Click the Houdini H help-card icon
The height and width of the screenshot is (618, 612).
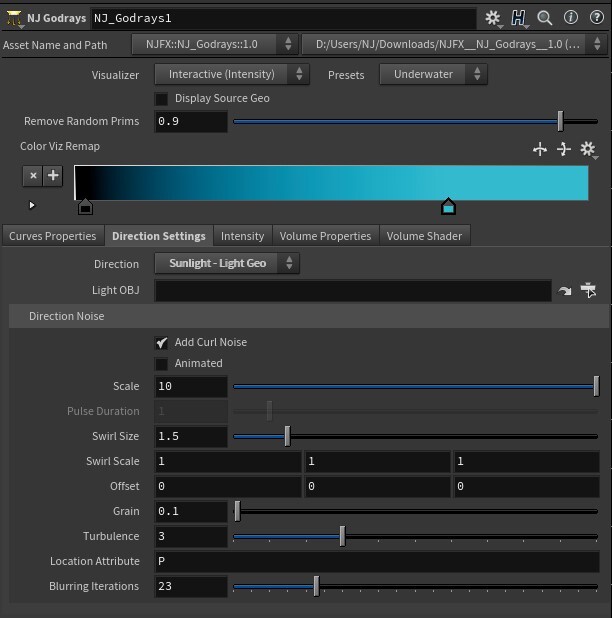(x=518, y=18)
